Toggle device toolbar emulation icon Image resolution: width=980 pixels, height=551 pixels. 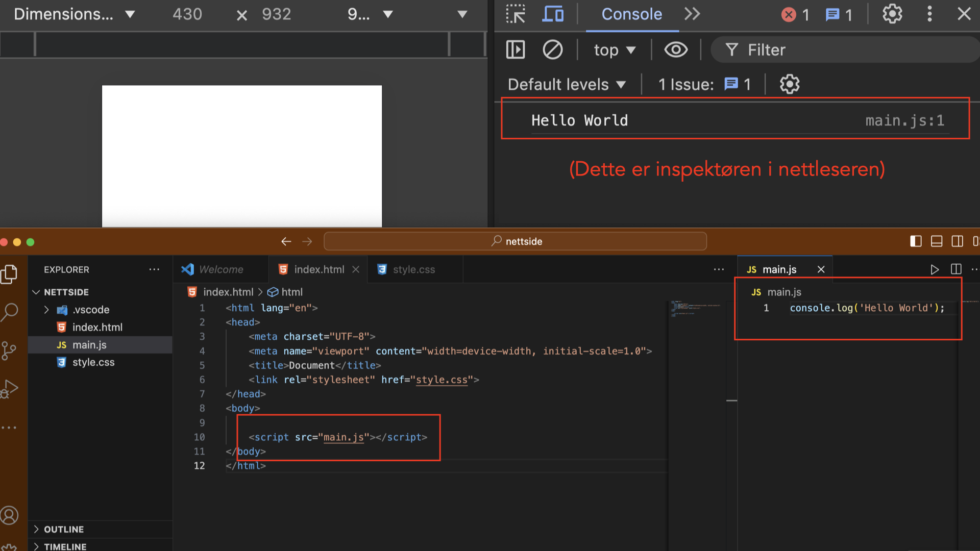[553, 14]
